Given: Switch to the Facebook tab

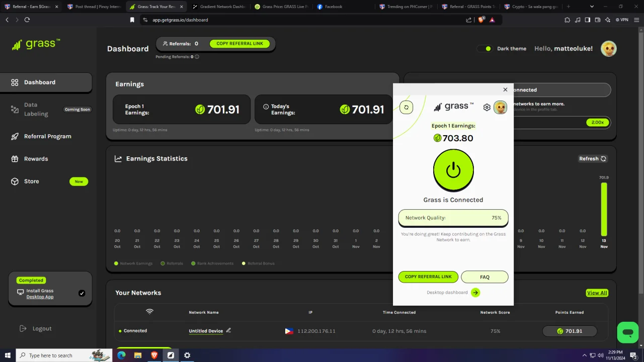Looking at the screenshot, I should coord(344,7).
